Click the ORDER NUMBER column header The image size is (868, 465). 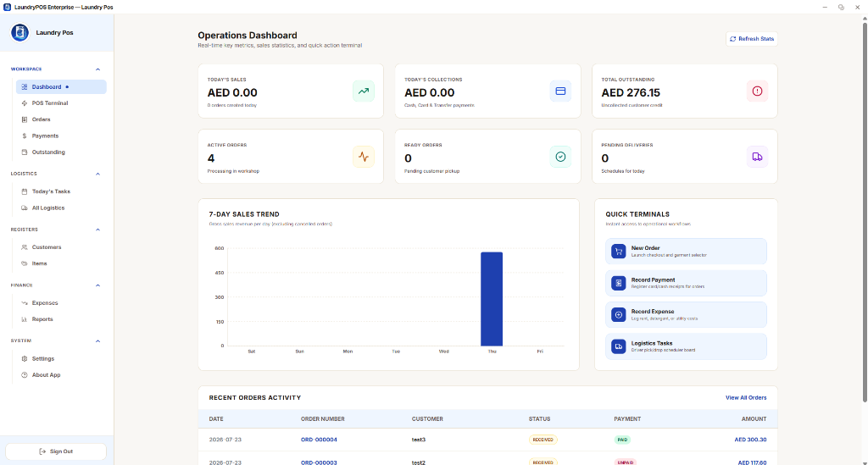[323, 419]
